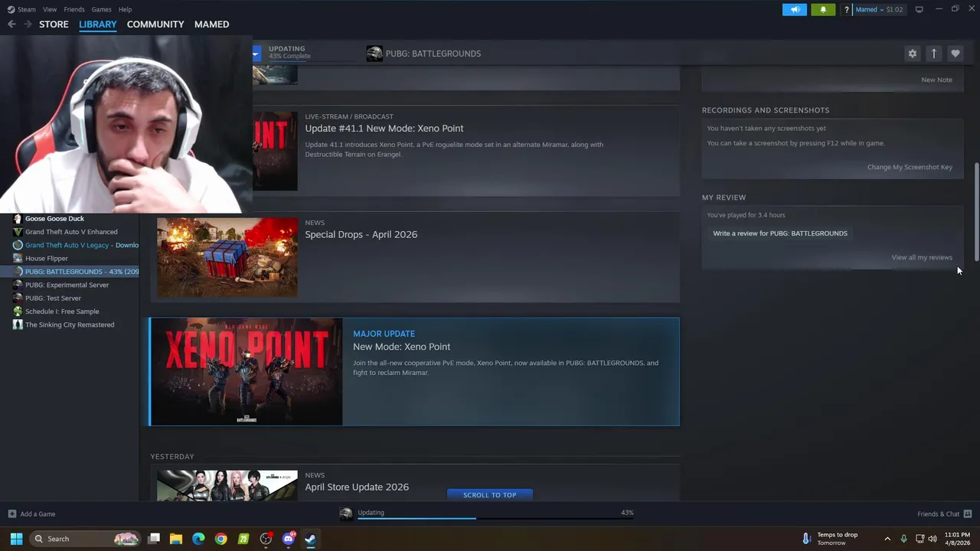The width and height of the screenshot is (980, 551).
Task: Click the SCROLL TO TOP button
Action: pos(489,495)
